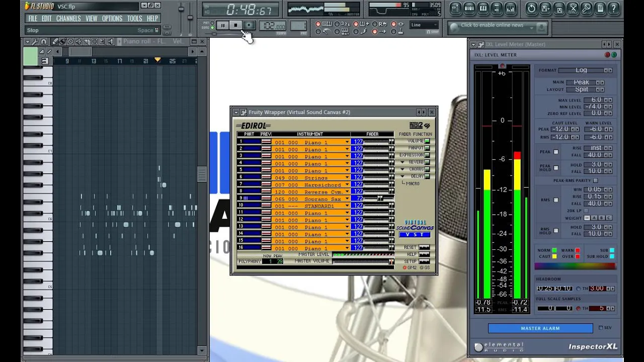Open the one-click audio recording scissors icon
The height and width of the screenshot is (362, 644).
pos(573,8)
